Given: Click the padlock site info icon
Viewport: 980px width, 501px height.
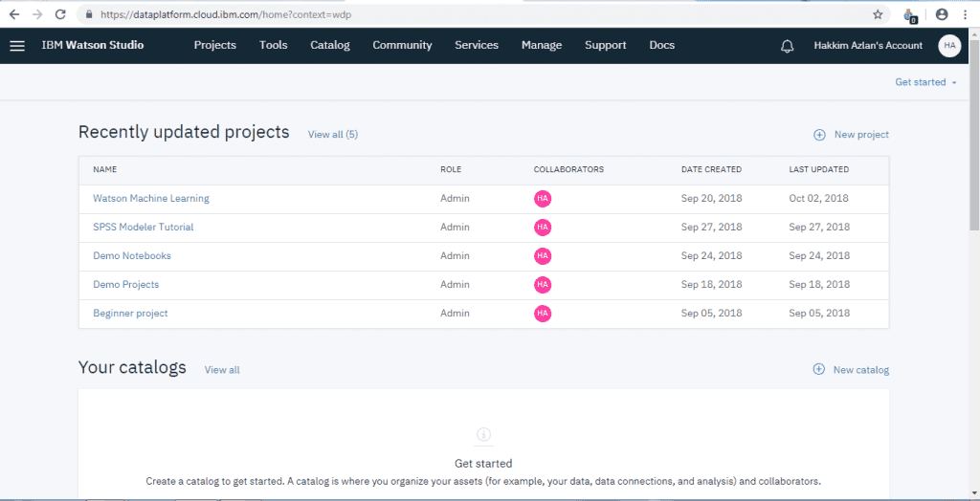Looking at the screenshot, I should [x=89, y=14].
